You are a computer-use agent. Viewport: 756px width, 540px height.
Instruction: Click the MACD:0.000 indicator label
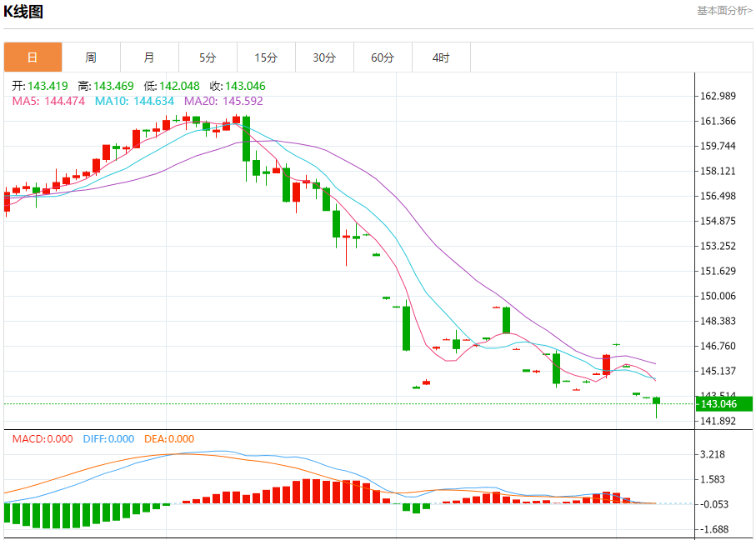pyautogui.click(x=43, y=439)
